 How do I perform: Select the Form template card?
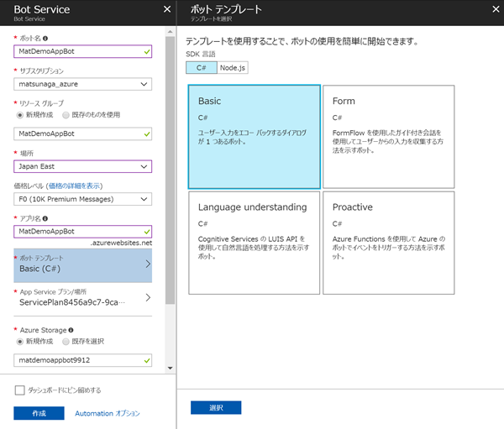389,137
